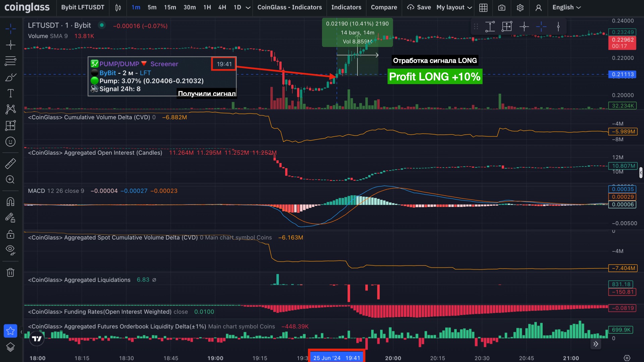Click the scroll to latest bar arrow
The image size is (644, 362).
point(596,344)
